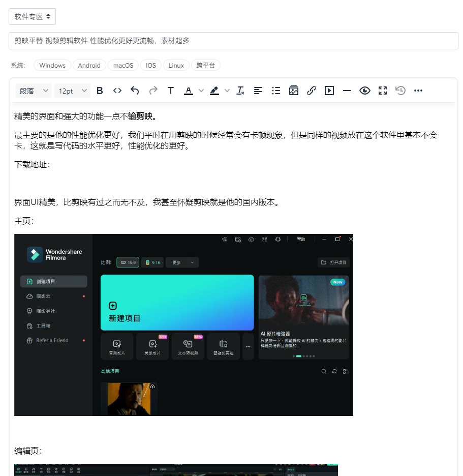Open the three-dots more options menu
Image resolution: width=463 pixels, height=476 pixels.
(418, 91)
